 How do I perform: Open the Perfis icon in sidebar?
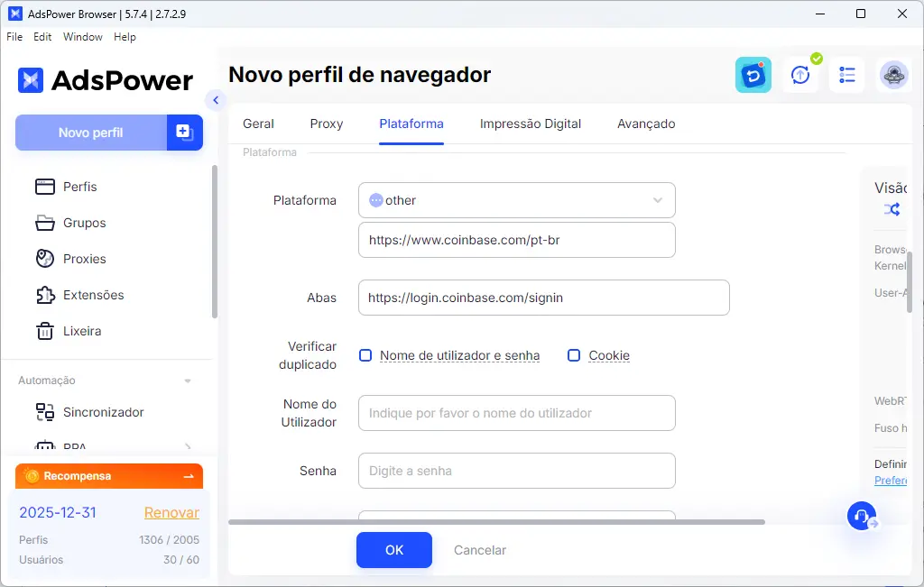45,187
